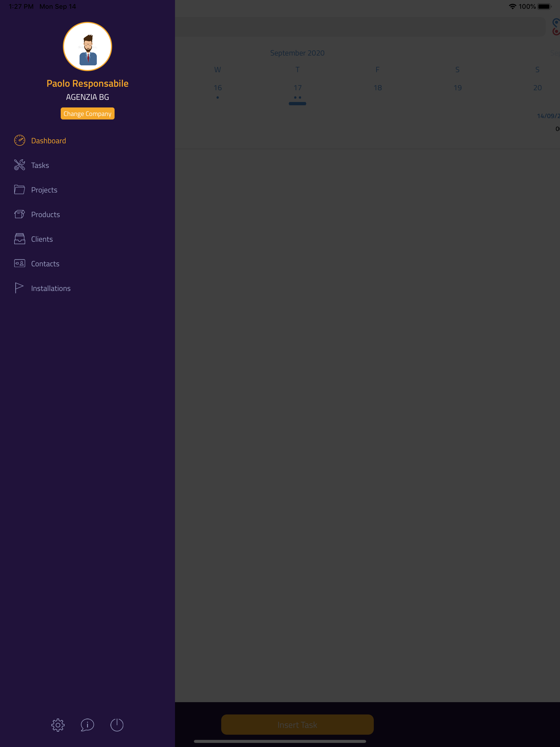Viewport: 560px width, 747px height.
Task: Click Paolo Responsabile's profile avatar
Action: [x=87, y=46]
